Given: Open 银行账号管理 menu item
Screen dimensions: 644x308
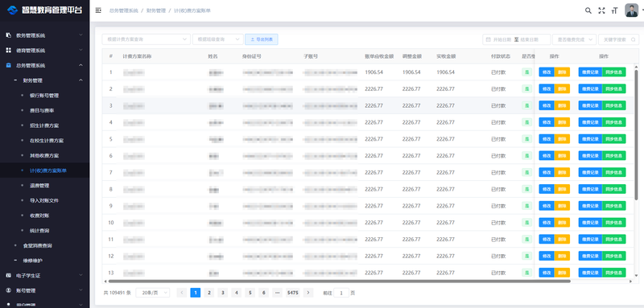Looking at the screenshot, I should pos(44,96).
